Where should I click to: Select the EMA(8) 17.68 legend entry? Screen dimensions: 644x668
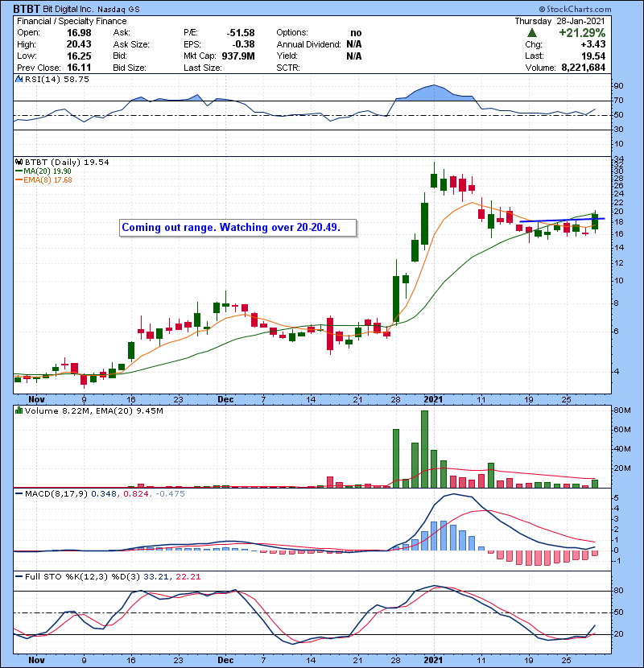[43, 180]
